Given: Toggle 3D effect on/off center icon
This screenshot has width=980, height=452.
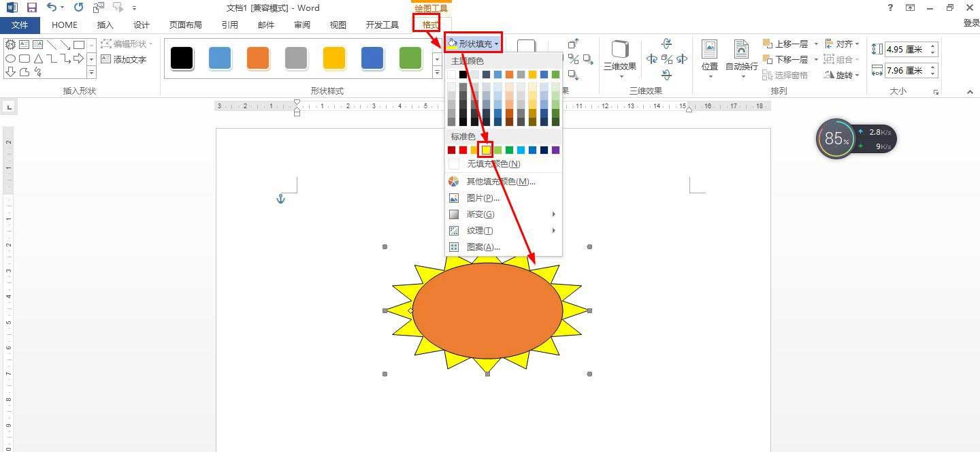Looking at the screenshot, I should (x=667, y=59).
